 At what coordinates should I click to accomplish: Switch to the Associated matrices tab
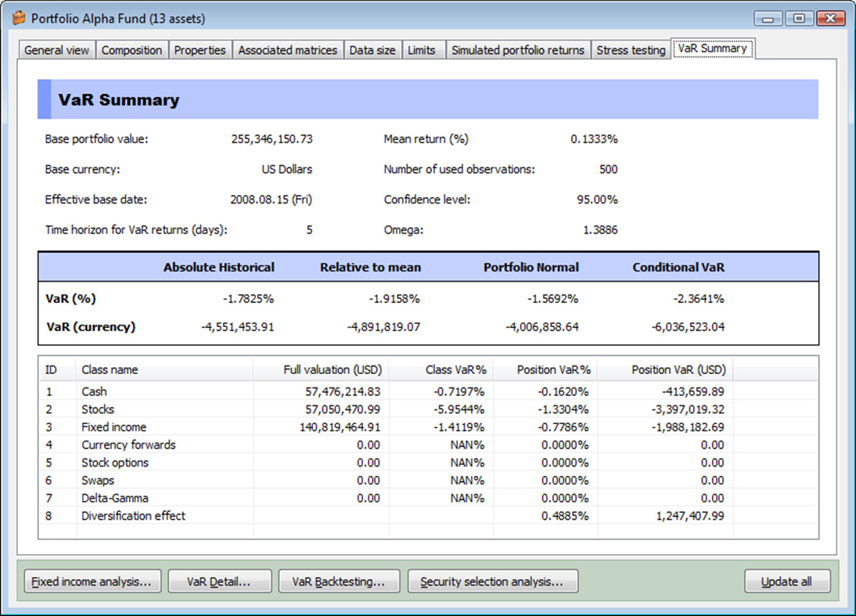(x=288, y=50)
